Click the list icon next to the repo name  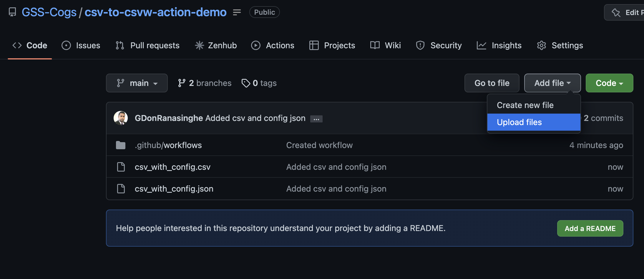click(237, 12)
